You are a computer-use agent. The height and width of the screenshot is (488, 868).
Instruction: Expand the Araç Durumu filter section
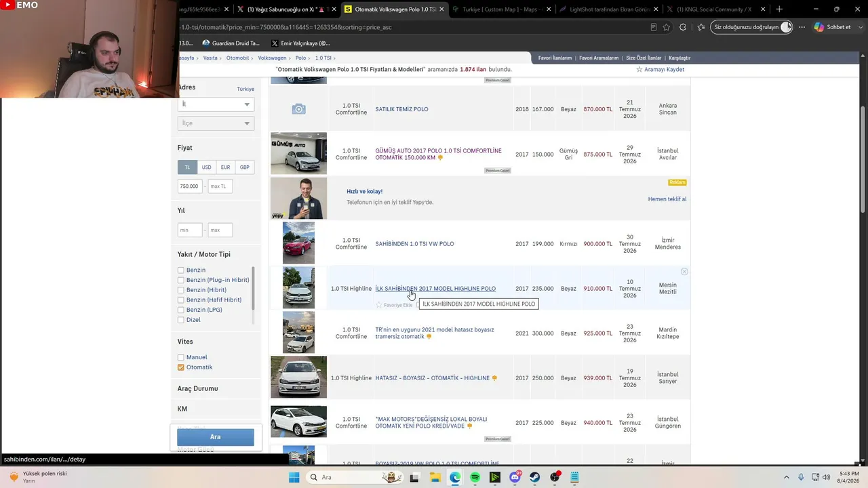click(198, 389)
